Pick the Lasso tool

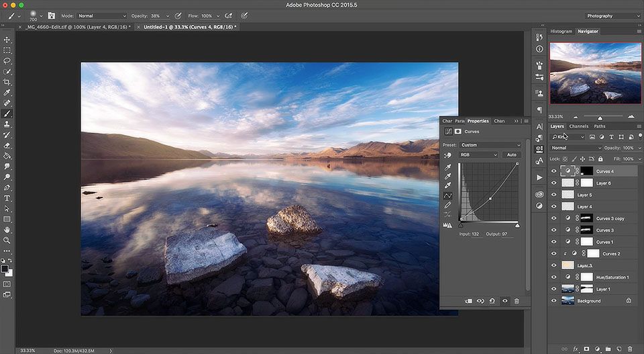coord(7,60)
